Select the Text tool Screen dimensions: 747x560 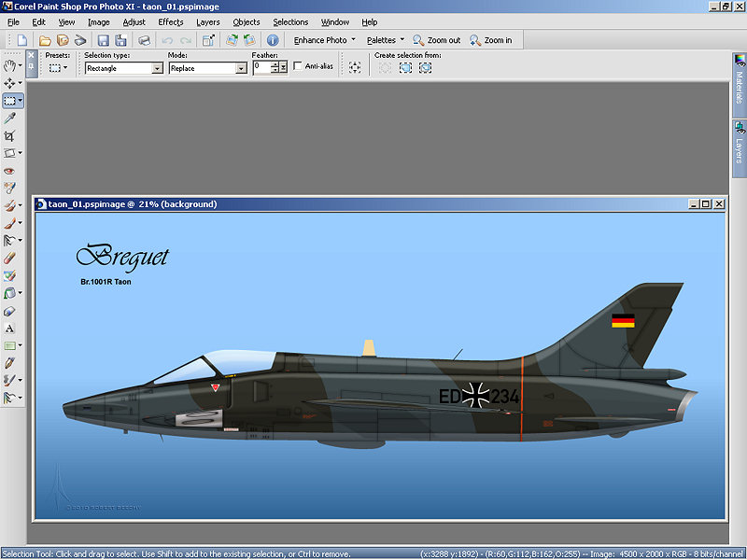(9, 329)
